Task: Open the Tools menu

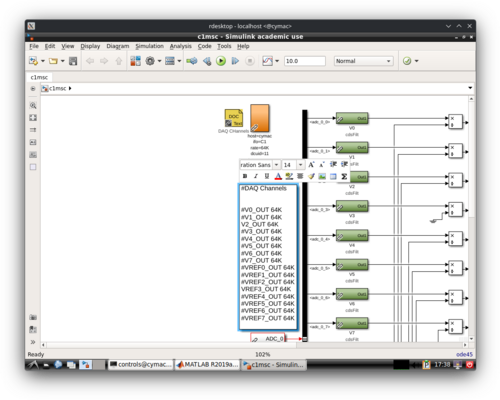Action: (x=224, y=46)
